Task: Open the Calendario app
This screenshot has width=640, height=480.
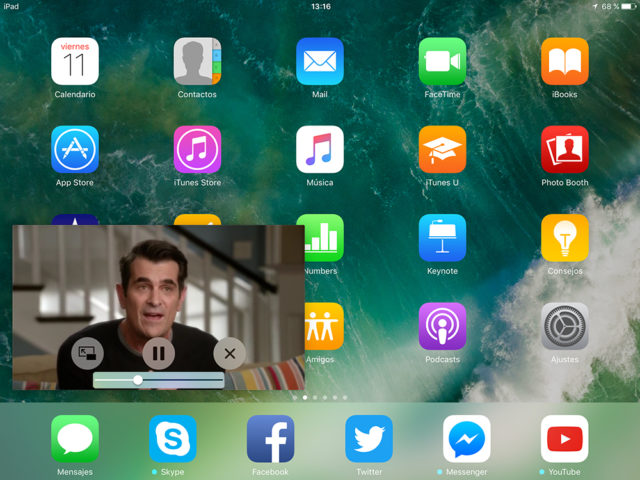Action: coord(75,61)
